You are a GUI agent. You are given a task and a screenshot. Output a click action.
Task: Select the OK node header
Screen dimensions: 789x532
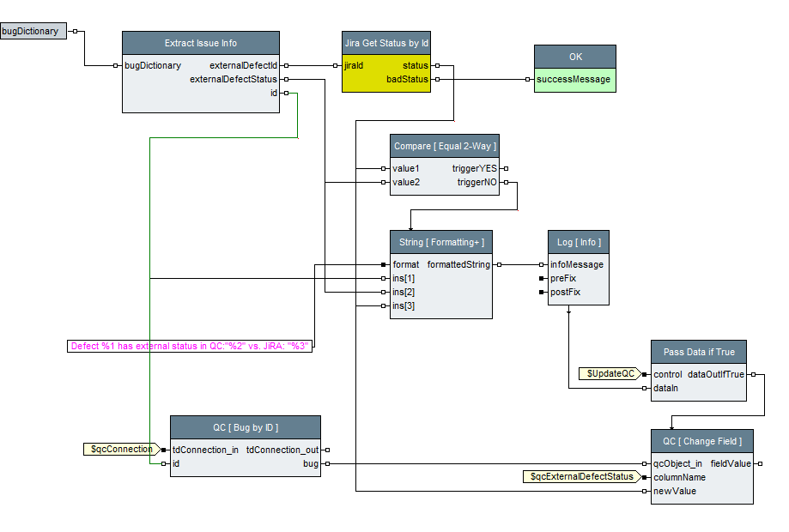574,57
